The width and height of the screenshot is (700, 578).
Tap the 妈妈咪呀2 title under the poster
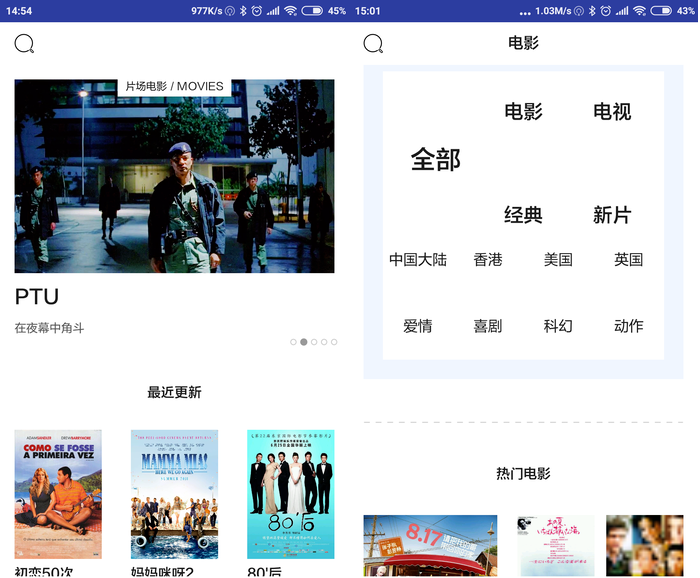coord(162,571)
